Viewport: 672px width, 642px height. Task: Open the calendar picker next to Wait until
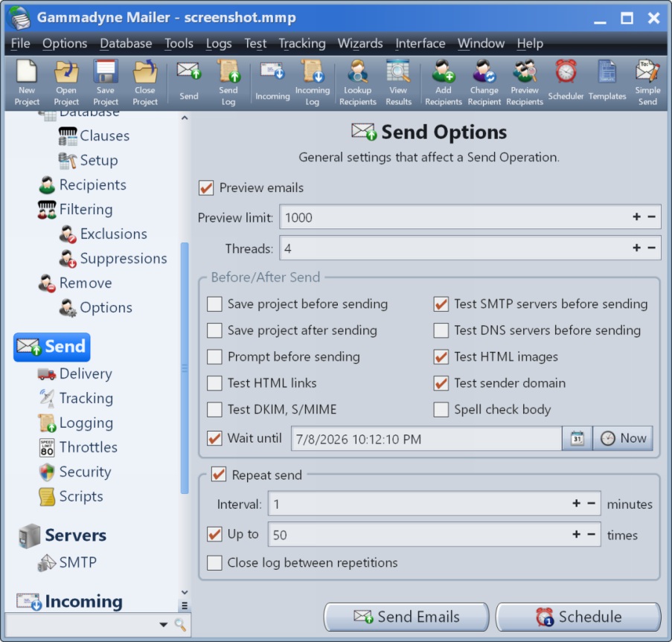(577, 438)
